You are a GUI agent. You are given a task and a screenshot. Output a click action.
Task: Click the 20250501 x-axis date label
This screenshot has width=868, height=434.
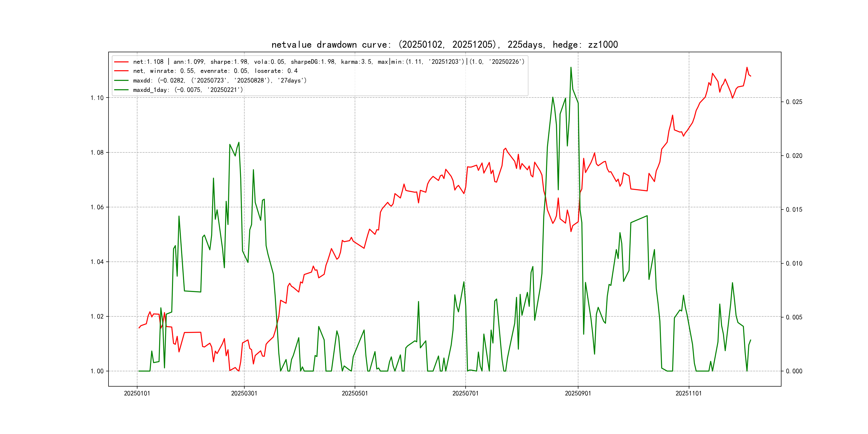354,393
